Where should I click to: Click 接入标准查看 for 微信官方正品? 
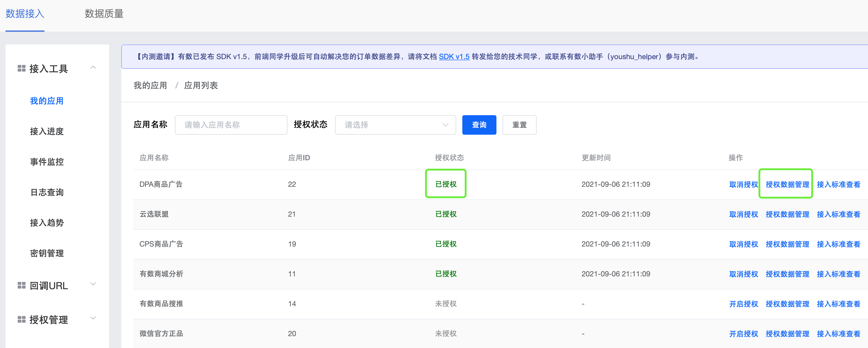coord(838,333)
